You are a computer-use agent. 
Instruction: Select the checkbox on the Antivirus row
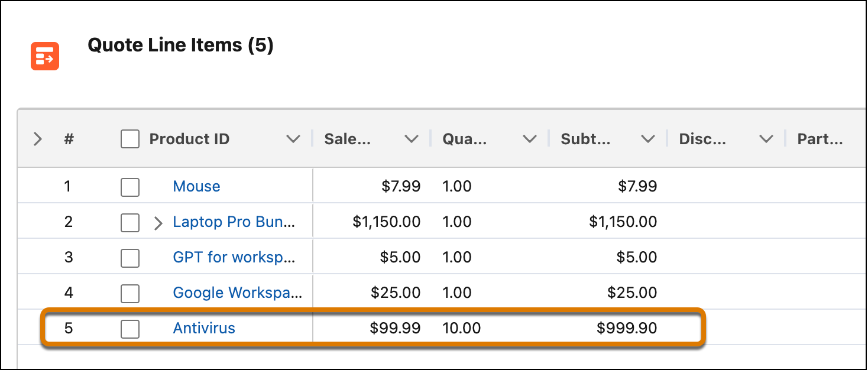[x=129, y=327]
